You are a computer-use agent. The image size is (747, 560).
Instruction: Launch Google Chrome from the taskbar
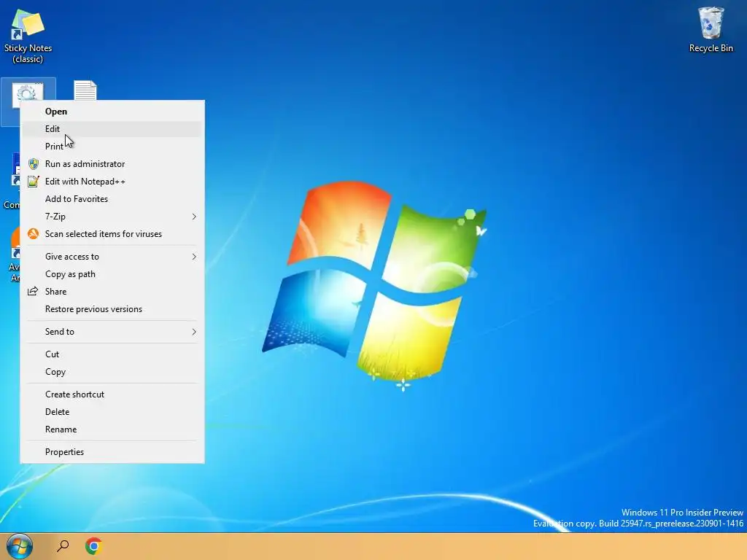point(94,545)
